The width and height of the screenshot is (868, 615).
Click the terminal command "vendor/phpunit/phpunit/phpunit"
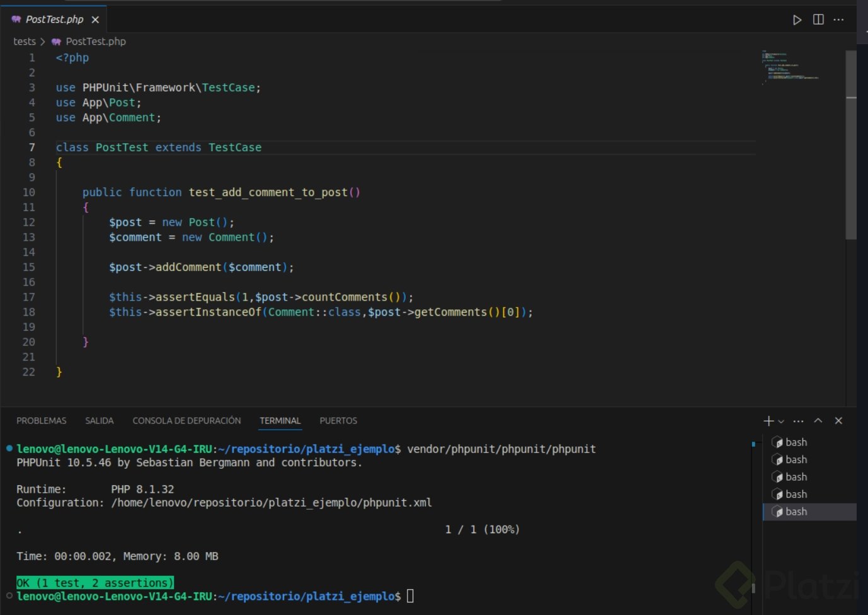pyautogui.click(x=501, y=449)
